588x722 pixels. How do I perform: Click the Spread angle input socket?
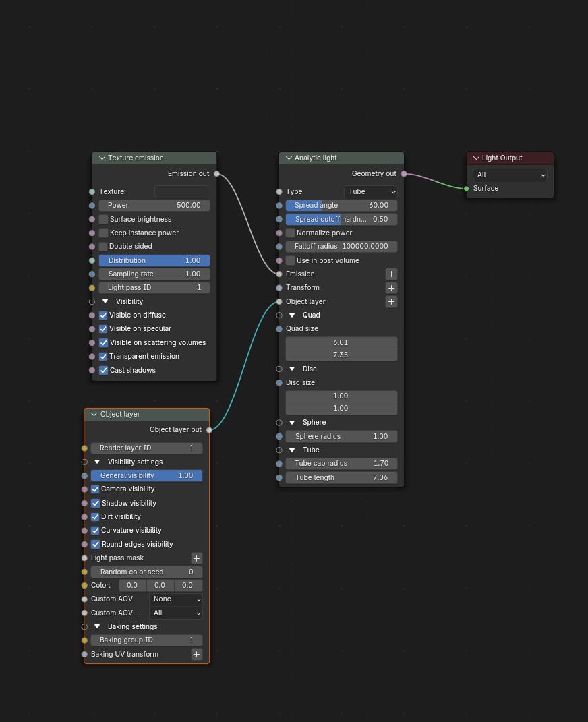(x=279, y=206)
